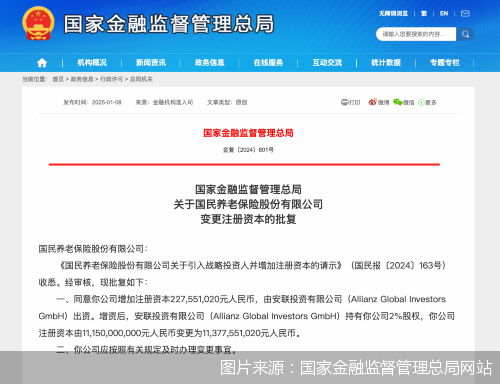The image size is (500, 384).
Task: Click 行政许可 in the breadcrumb
Action: (111, 79)
